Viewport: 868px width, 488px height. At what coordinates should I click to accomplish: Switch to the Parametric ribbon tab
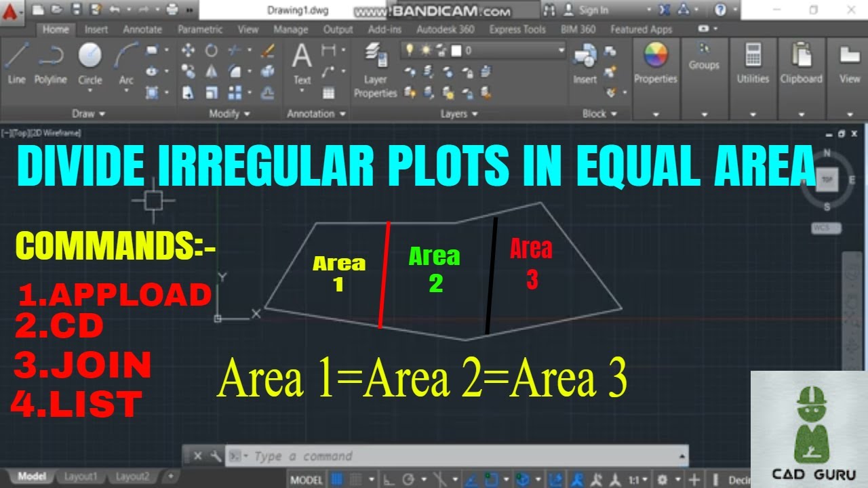pyautogui.click(x=200, y=29)
